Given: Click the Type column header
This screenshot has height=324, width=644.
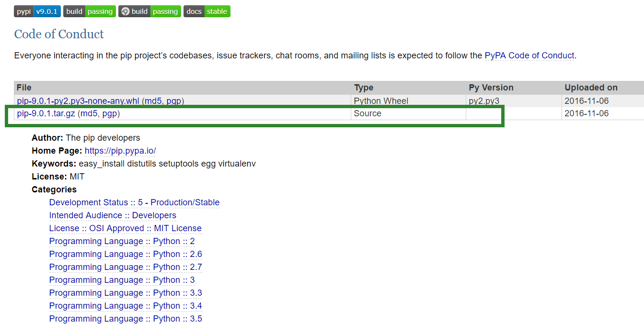Looking at the screenshot, I should (364, 88).
